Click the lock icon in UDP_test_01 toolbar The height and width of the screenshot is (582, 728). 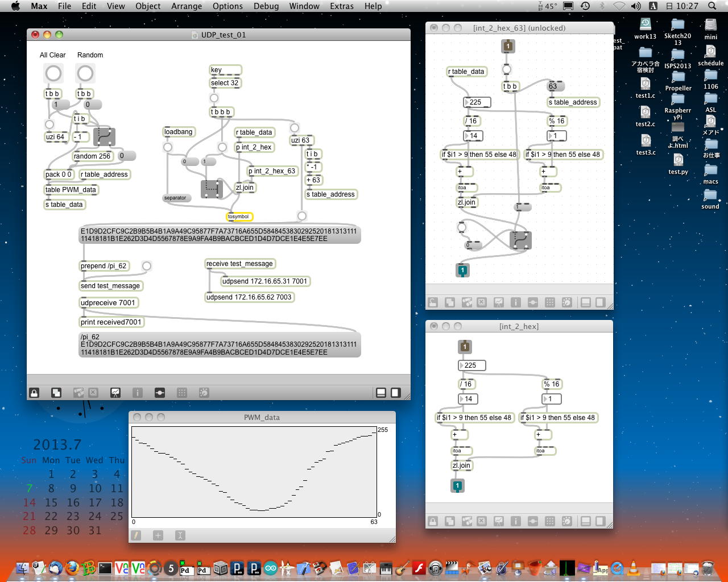[x=34, y=393]
